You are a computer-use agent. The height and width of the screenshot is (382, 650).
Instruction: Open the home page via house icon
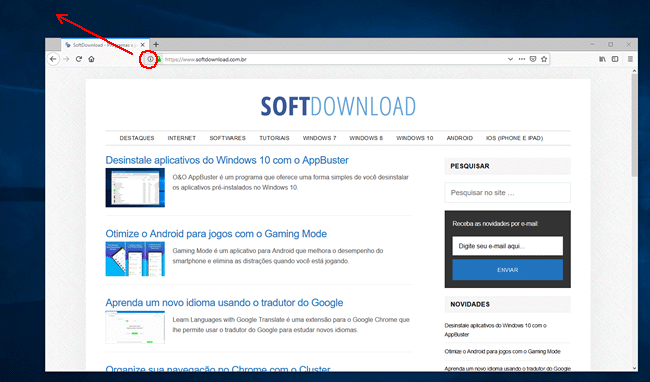(x=91, y=59)
